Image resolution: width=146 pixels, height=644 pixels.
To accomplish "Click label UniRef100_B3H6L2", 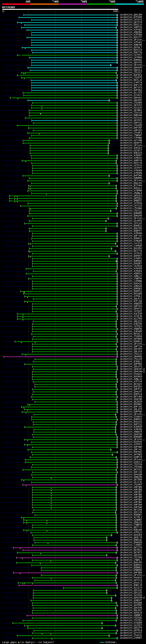I will tap(131, 361).
